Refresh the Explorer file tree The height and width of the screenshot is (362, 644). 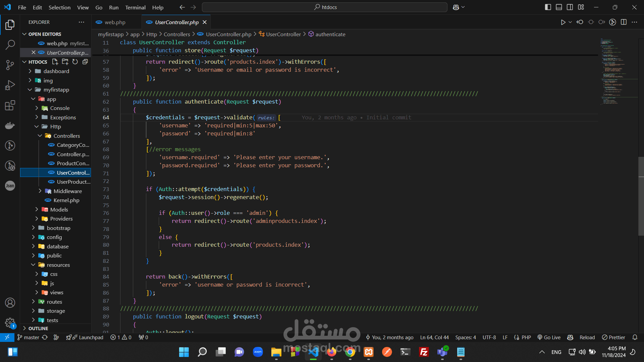(x=75, y=62)
